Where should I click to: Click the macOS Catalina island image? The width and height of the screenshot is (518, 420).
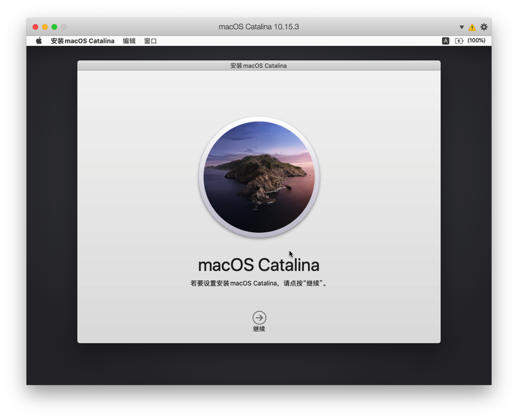[259, 177]
